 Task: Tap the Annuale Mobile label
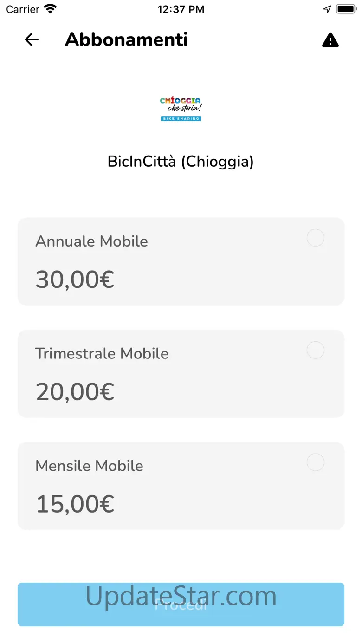click(x=91, y=241)
